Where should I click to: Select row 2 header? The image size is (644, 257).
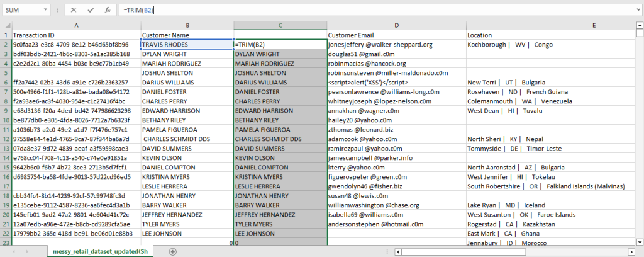(x=6, y=45)
